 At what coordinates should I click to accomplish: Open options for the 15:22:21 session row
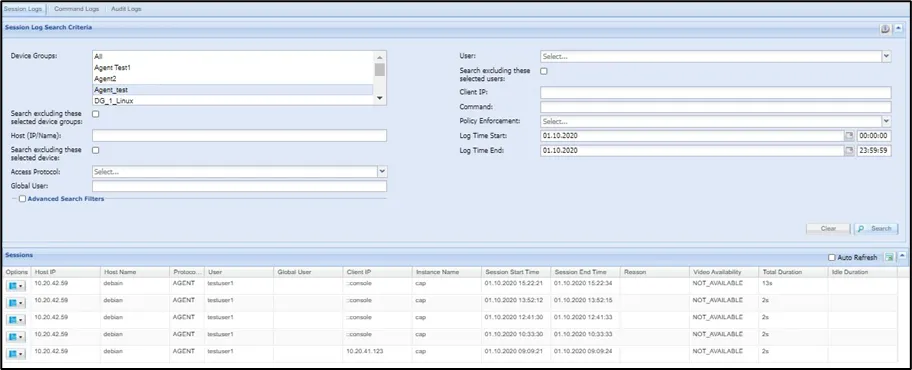click(16, 286)
